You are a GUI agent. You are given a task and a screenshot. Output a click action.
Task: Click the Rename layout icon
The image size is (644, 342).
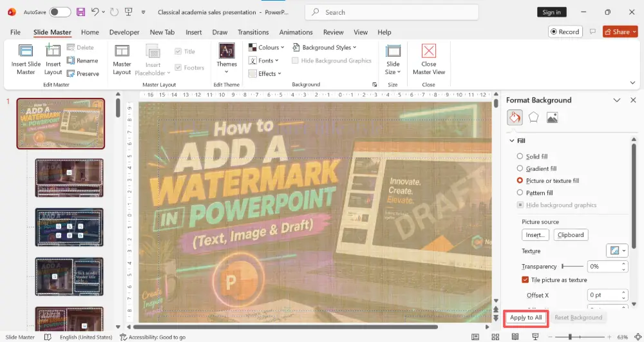pyautogui.click(x=71, y=61)
